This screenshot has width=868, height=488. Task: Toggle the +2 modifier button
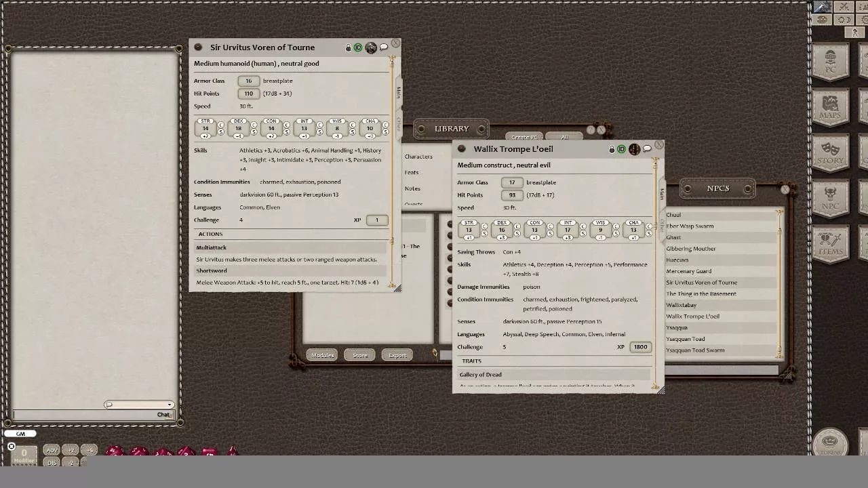click(71, 450)
